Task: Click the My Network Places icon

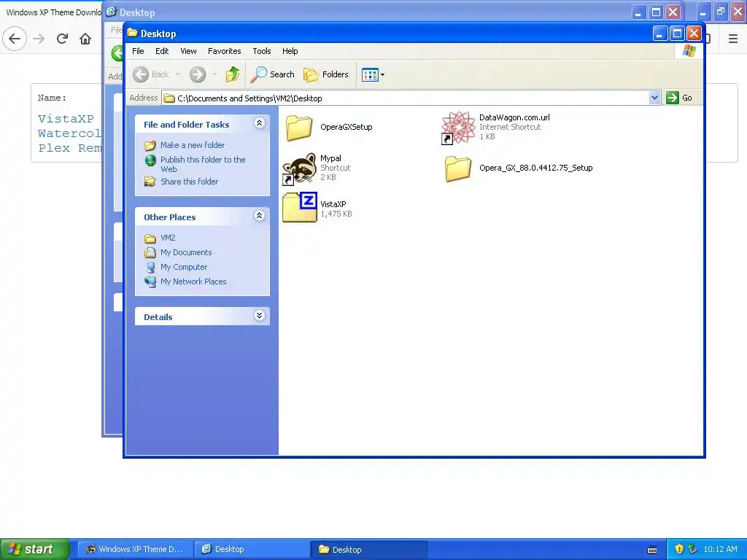Action: (x=150, y=282)
